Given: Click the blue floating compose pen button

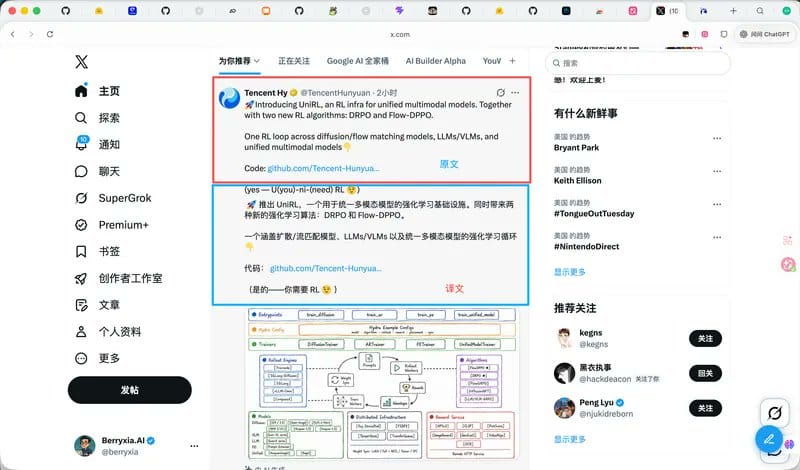Looking at the screenshot, I should click(x=769, y=439).
